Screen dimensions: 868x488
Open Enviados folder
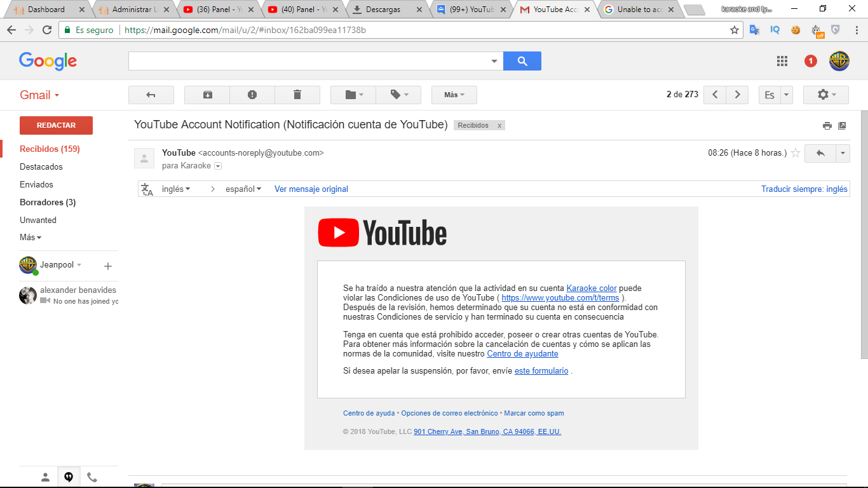[x=36, y=184]
